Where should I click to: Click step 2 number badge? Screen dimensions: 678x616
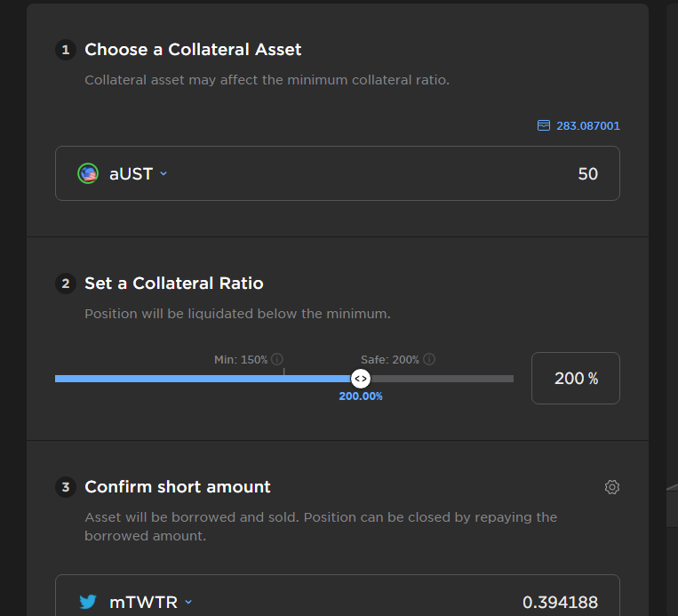click(66, 284)
